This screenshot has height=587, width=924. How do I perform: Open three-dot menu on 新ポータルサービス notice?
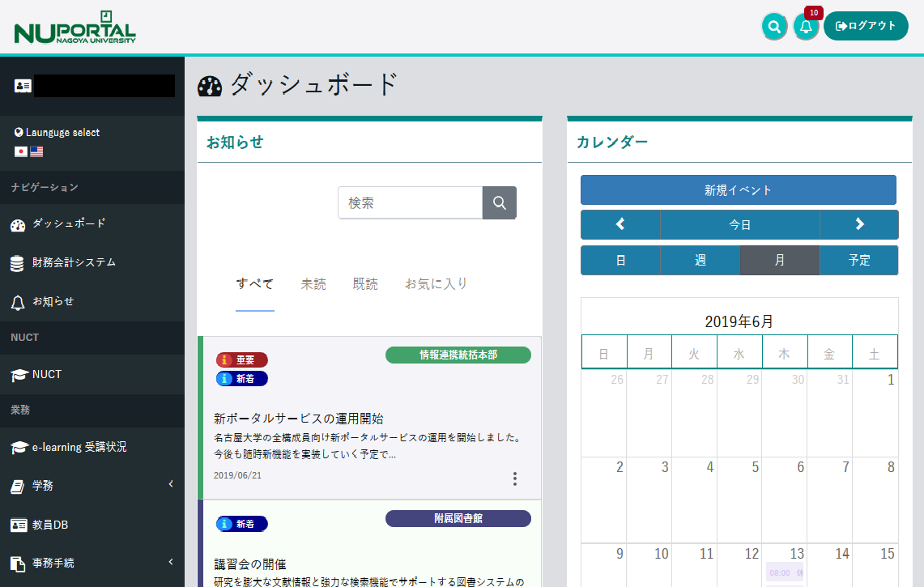[x=514, y=479]
